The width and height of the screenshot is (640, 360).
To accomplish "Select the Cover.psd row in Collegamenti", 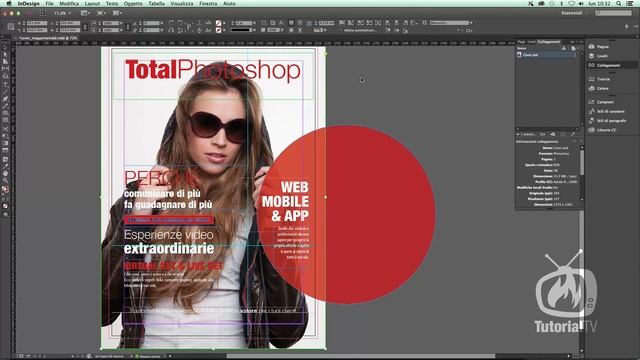I will pos(547,55).
